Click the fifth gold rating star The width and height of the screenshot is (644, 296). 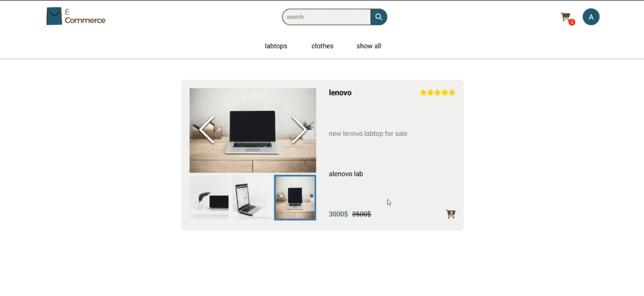(452, 93)
